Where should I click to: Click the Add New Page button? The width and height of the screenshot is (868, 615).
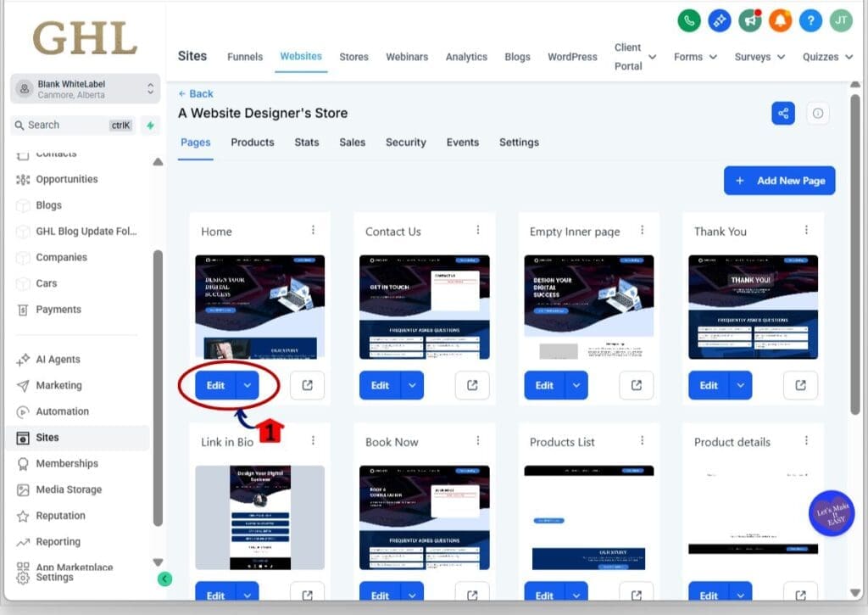779,181
